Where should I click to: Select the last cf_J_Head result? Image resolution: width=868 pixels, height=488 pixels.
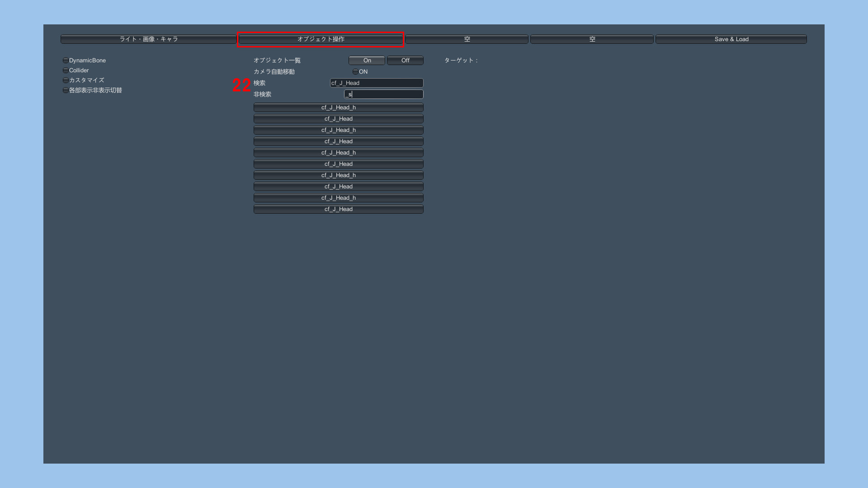point(338,209)
